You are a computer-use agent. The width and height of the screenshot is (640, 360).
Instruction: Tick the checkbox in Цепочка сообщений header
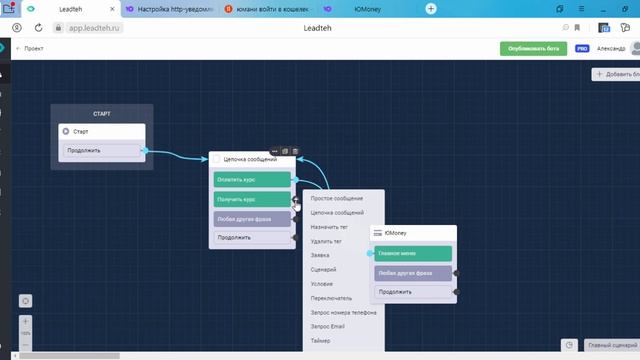(216, 159)
